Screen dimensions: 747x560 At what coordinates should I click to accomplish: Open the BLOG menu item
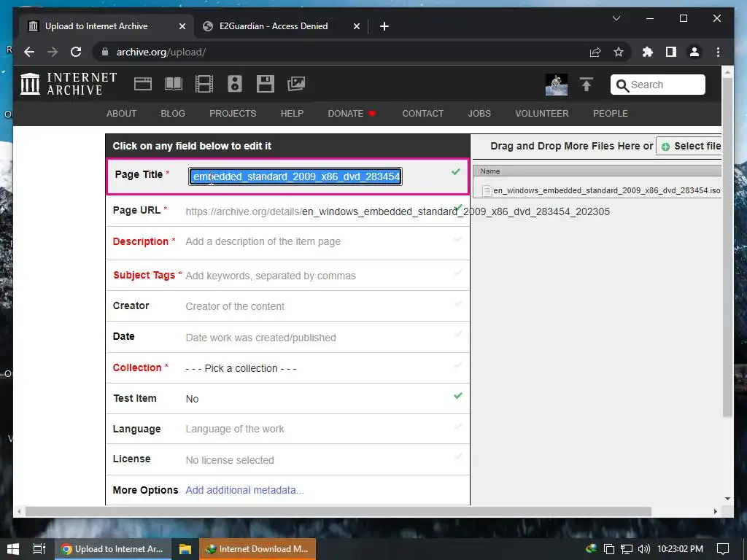(173, 113)
